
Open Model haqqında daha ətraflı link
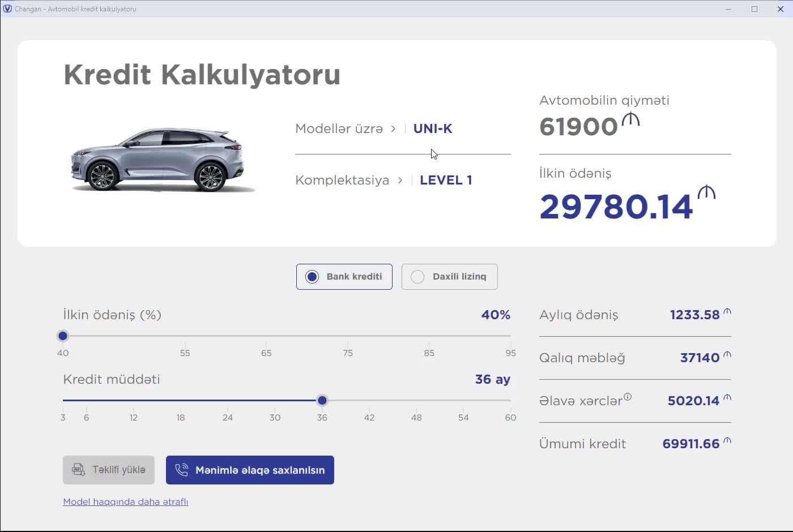pos(126,501)
